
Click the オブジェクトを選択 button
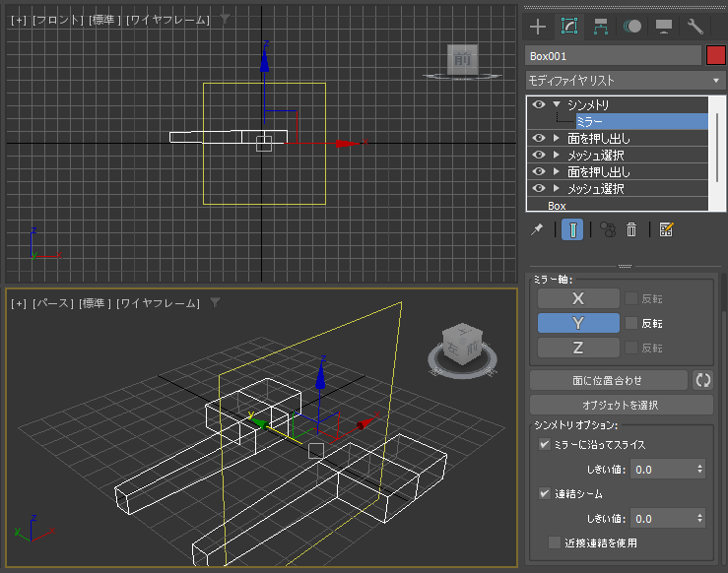pyautogui.click(x=622, y=405)
